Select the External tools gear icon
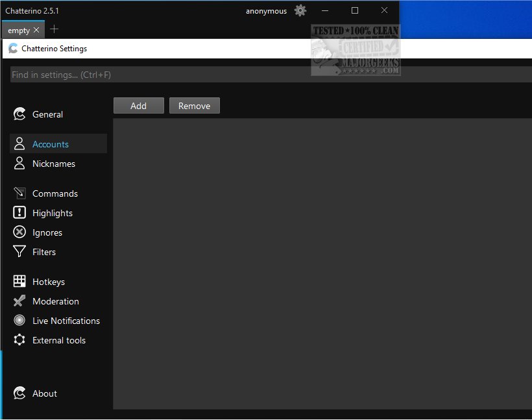Viewport: 532px width, 420px height. click(x=19, y=340)
